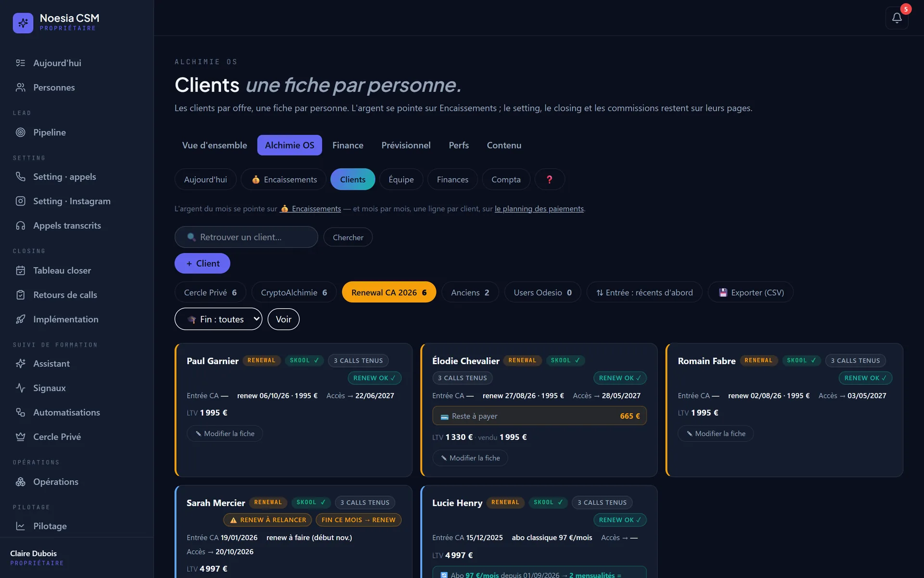924x578 pixels.
Task: Click the Appels transcrits headphones icon
Action: 20,225
